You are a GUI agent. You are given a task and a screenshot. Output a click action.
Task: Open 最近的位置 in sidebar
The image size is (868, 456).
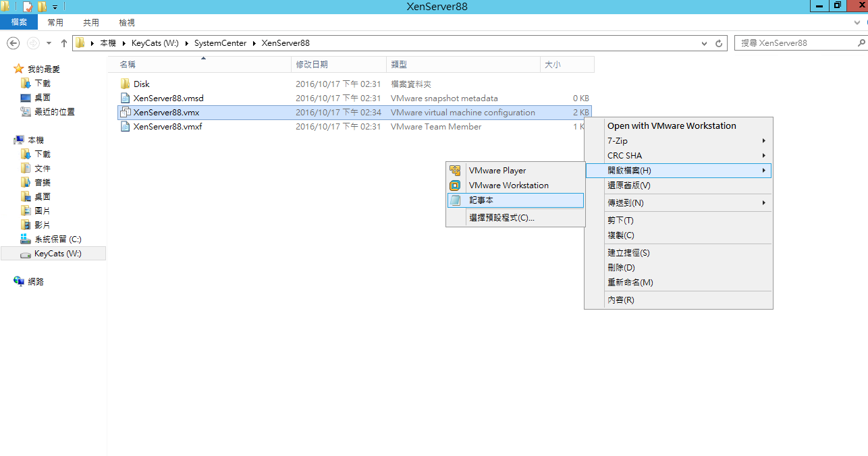[x=55, y=111]
